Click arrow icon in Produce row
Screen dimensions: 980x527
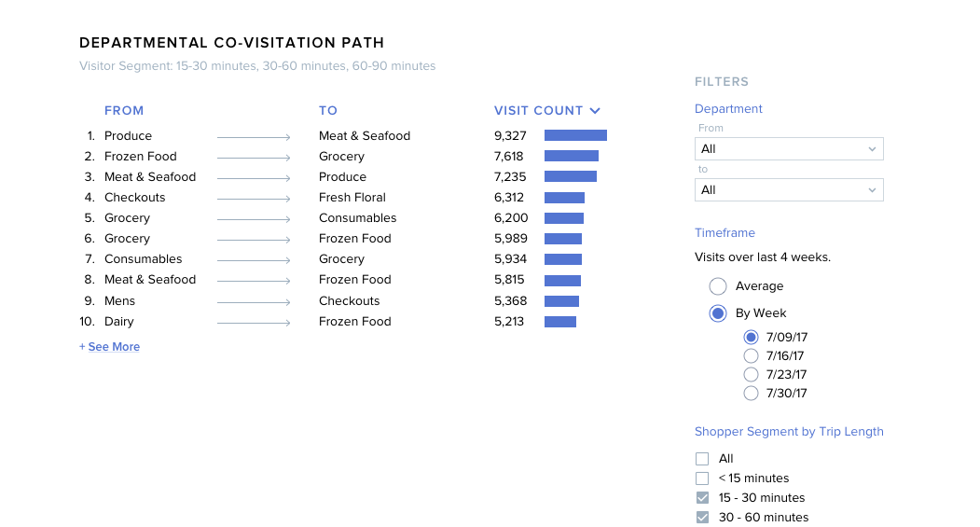click(x=254, y=137)
